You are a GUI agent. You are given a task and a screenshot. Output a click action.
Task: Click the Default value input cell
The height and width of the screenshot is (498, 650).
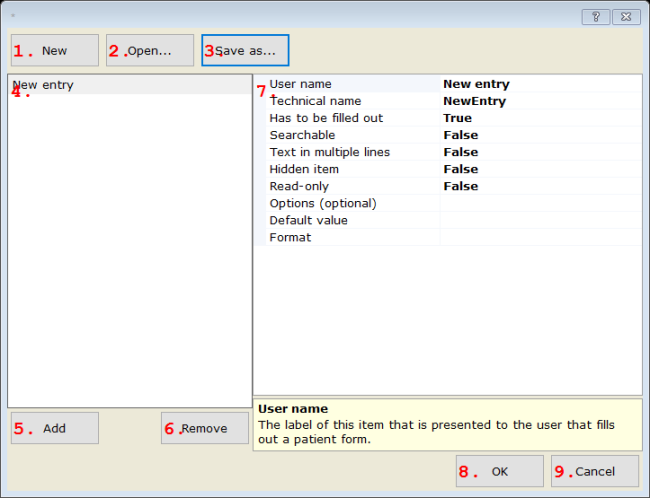pos(540,220)
